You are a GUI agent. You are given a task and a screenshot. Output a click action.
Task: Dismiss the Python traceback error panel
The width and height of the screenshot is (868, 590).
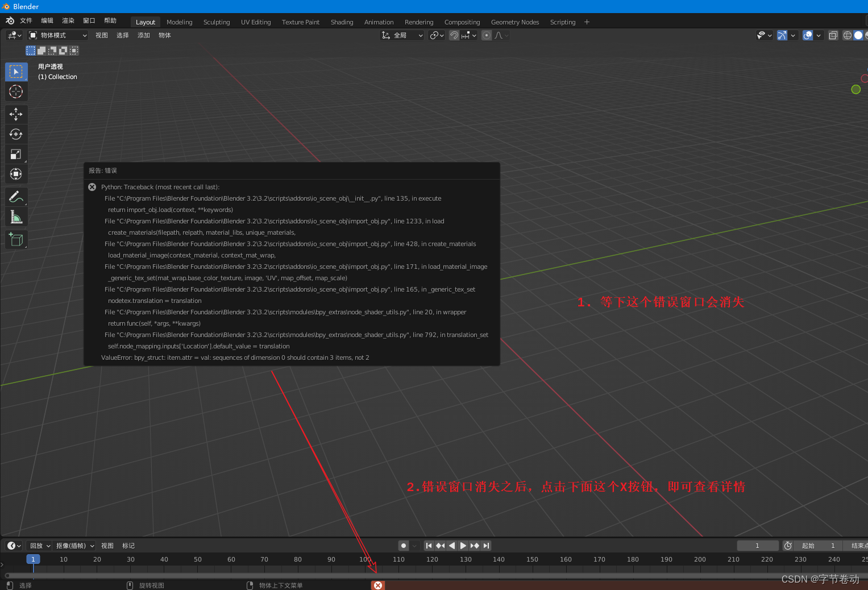coord(92,186)
